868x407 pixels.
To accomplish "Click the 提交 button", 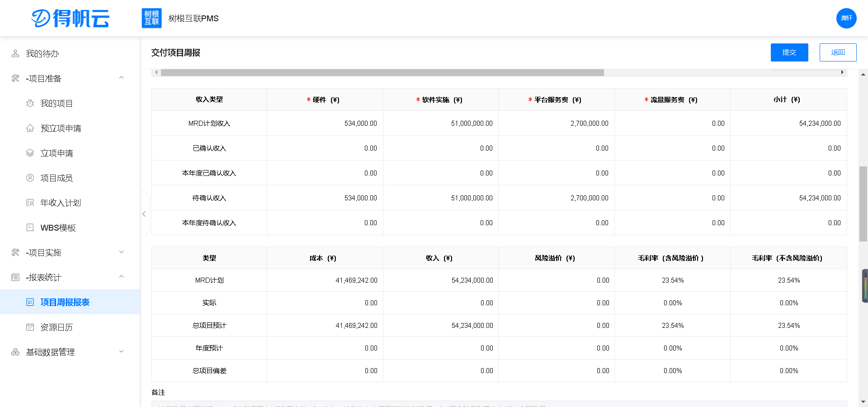I will [x=789, y=52].
